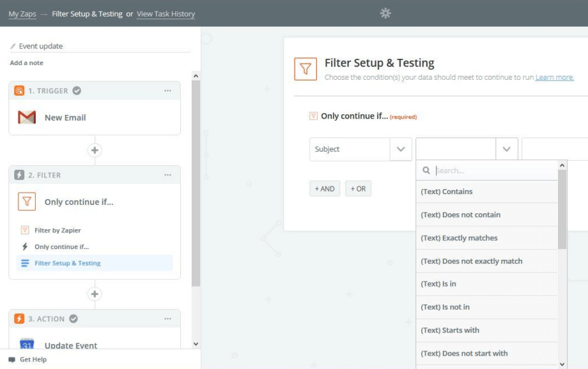Open the Learn more link
Viewport: 588px width, 369px height.
[553, 77]
